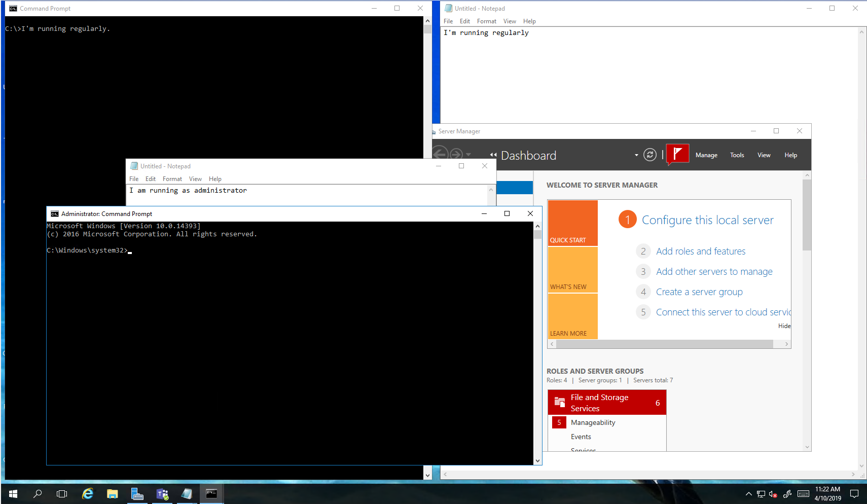Select the LEARN MORE tab
The height and width of the screenshot is (504, 867).
573,316
